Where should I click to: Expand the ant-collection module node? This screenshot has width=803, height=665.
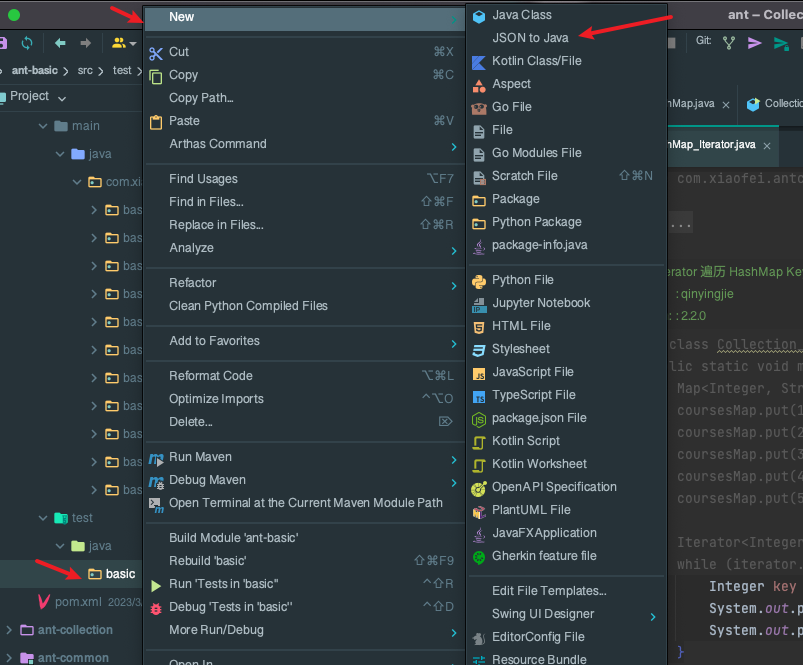click(9, 630)
